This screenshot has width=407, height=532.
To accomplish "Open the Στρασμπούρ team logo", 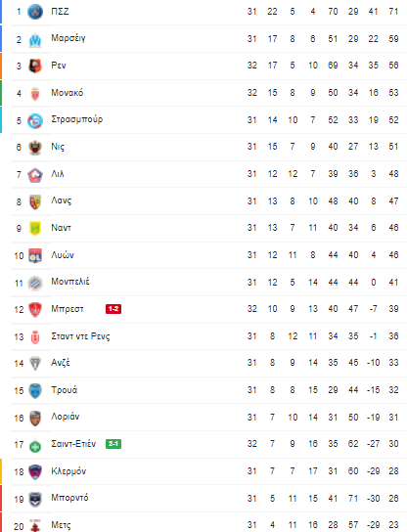I will [35, 121].
